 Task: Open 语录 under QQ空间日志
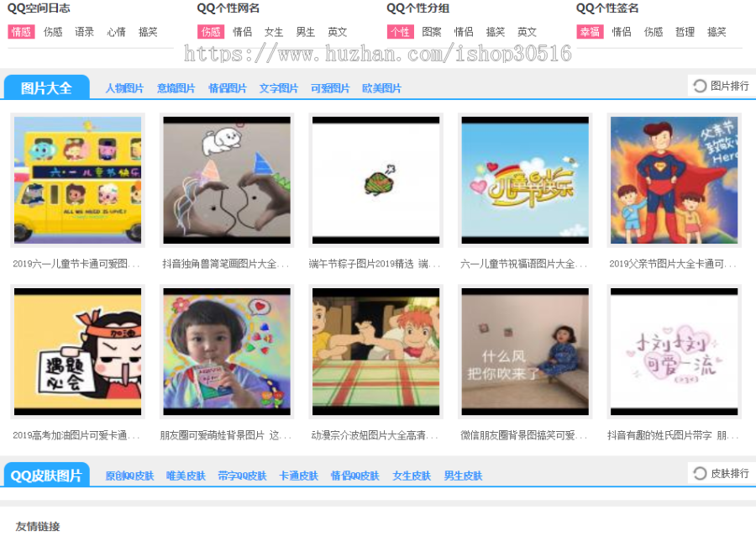[x=84, y=32]
